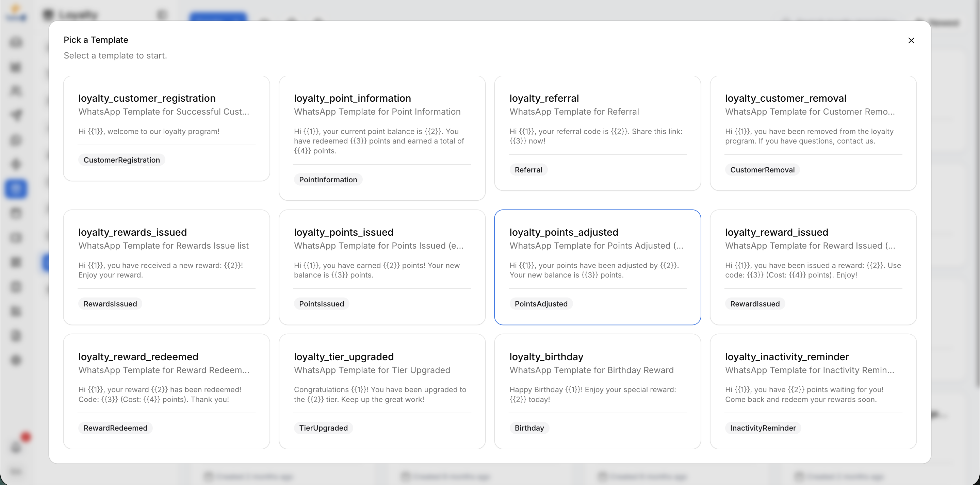Click the CustomerRegistration tag
The height and width of the screenshot is (485, 980).
[122, 160]
